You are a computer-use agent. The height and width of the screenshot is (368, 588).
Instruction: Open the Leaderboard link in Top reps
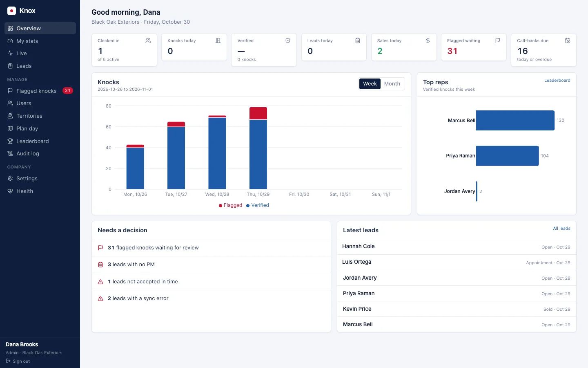tap(557, 81)
